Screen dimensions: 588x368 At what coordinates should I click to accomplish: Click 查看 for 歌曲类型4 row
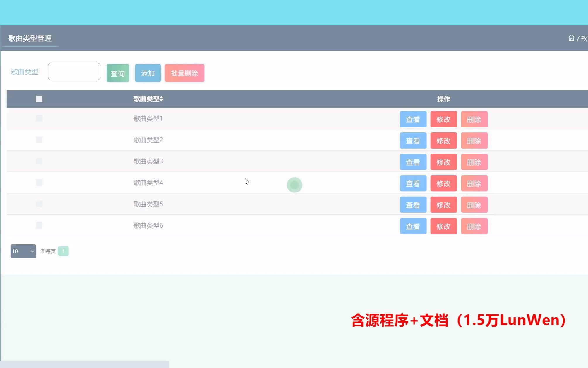(413, 183)
